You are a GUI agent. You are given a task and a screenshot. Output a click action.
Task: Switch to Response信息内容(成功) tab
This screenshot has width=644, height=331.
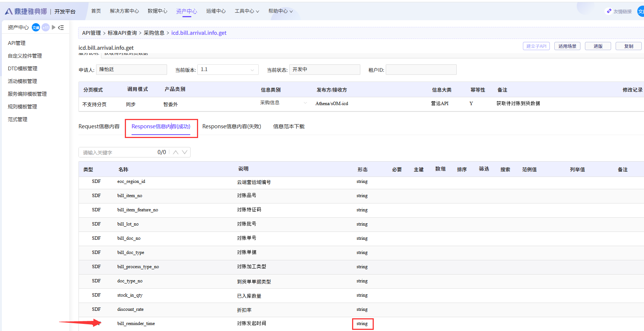tap(161, 126)
